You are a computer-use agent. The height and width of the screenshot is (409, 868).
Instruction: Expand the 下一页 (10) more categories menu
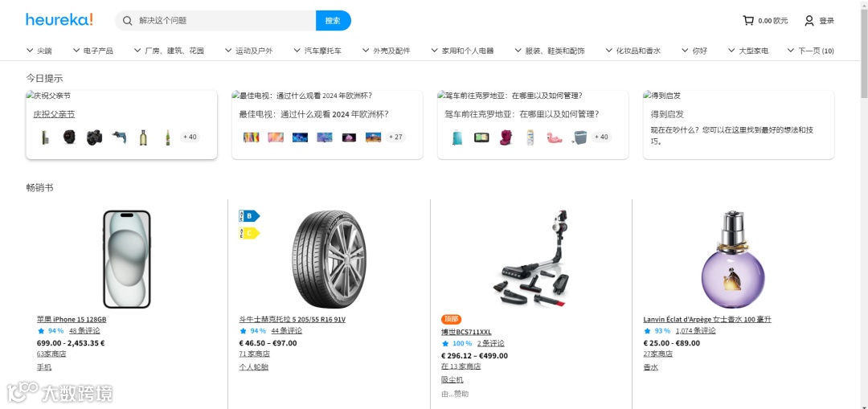pos(810,51)
